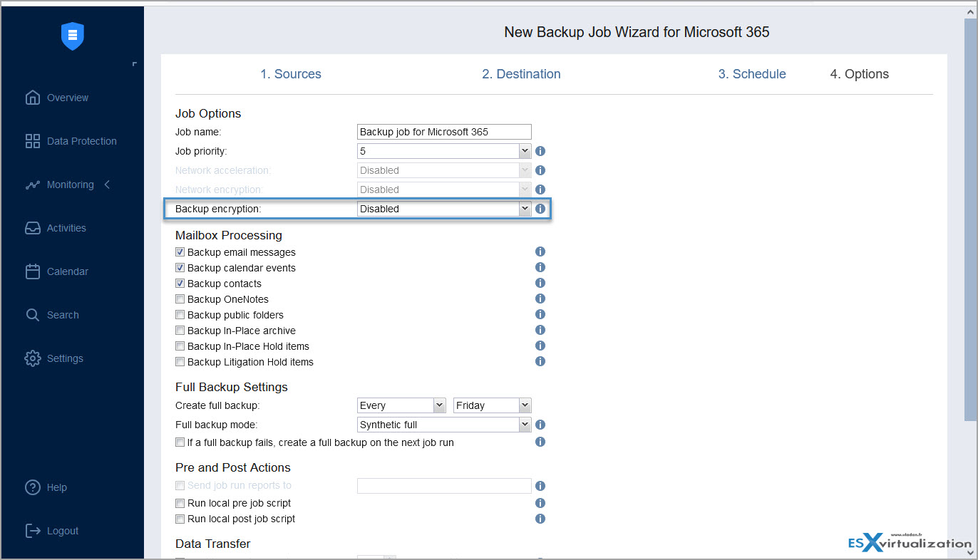Show info for Backup In-Place archive
This screenshot has width=978, height=560.
(540, 330)
